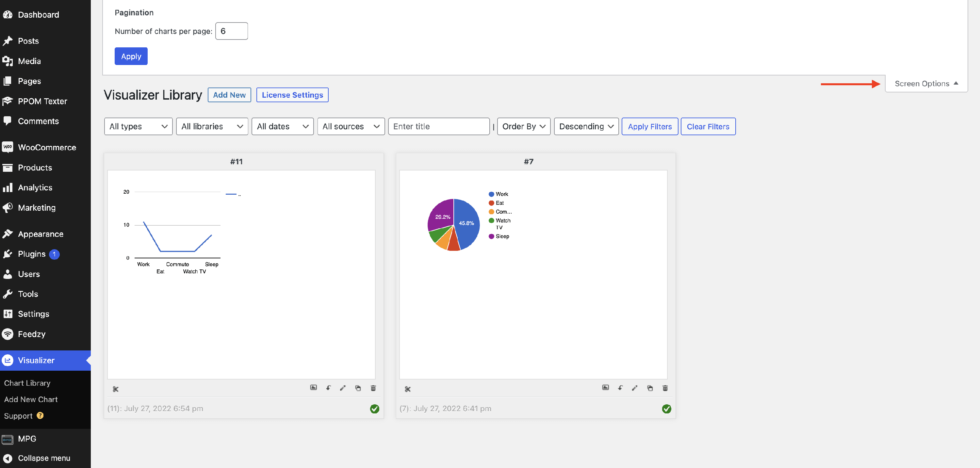Collapse the Screen Options panel tab
980x468 pixels.
click(x=926, y=83)
